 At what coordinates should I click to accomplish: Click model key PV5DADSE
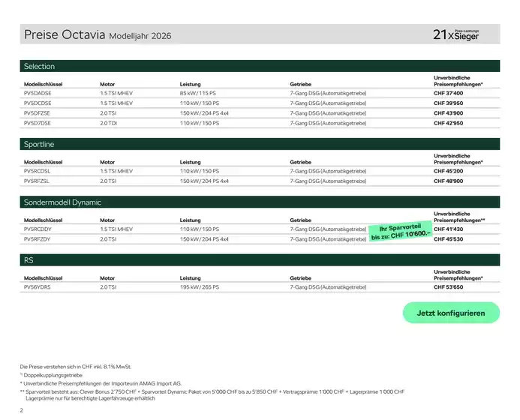coord(38,93)
